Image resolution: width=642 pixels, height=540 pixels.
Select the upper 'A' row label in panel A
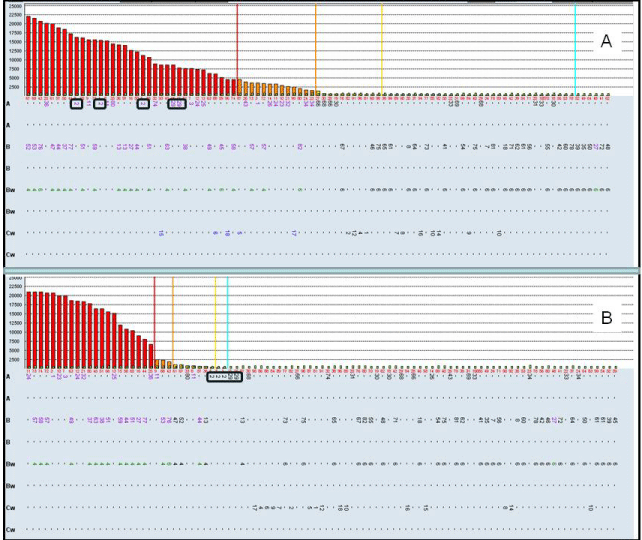click(x=8, y=104)
